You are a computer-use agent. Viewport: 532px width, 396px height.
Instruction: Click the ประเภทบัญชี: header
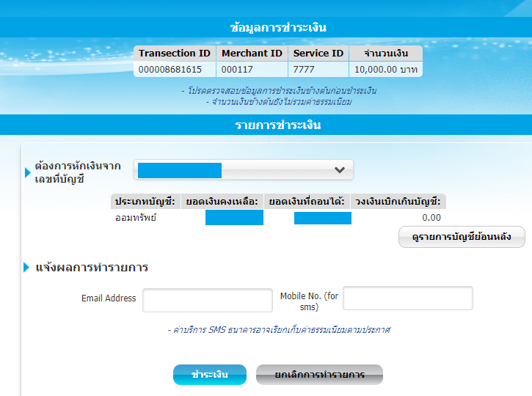point(145,202)
